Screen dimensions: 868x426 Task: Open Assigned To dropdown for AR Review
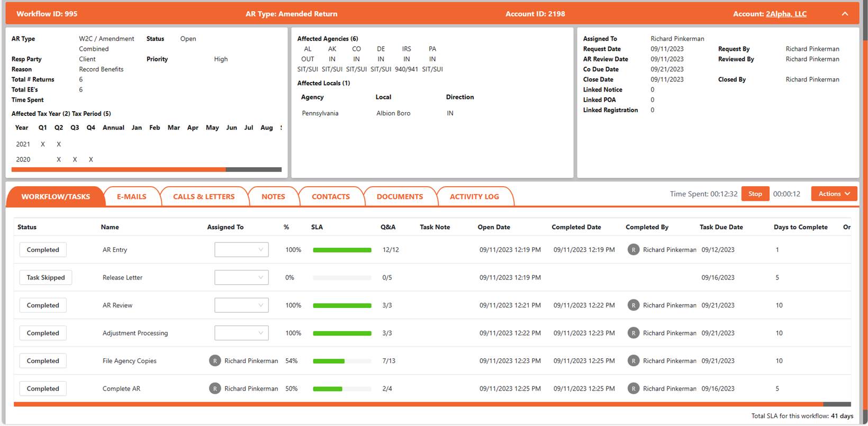[241, 305]
